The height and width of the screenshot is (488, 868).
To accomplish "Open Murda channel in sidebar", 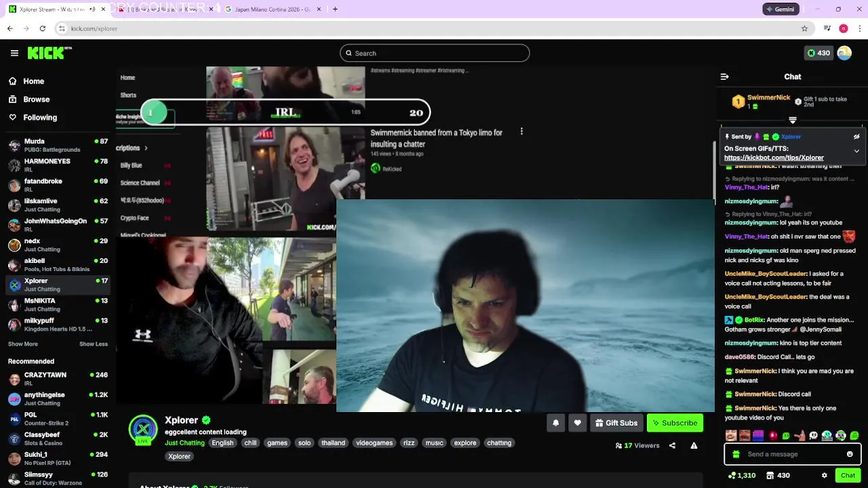I will coord(58,146).
